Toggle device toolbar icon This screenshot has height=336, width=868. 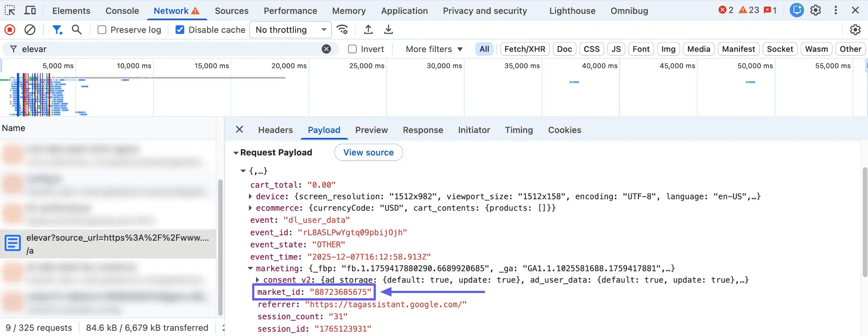pos(30,10)
